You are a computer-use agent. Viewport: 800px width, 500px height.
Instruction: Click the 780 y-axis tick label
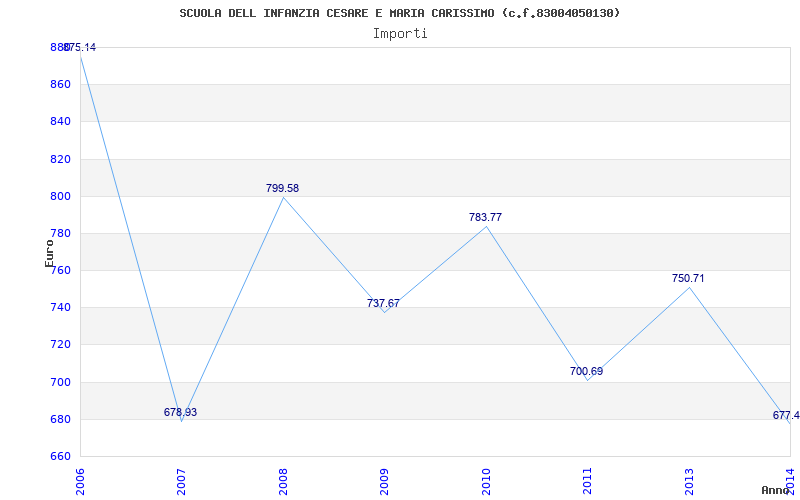(x=60, y=233)
